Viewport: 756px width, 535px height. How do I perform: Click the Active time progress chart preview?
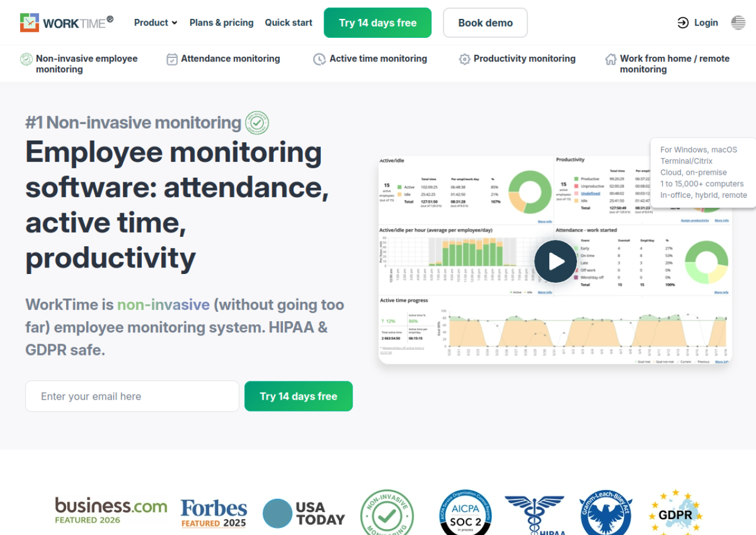click(555, 330)
